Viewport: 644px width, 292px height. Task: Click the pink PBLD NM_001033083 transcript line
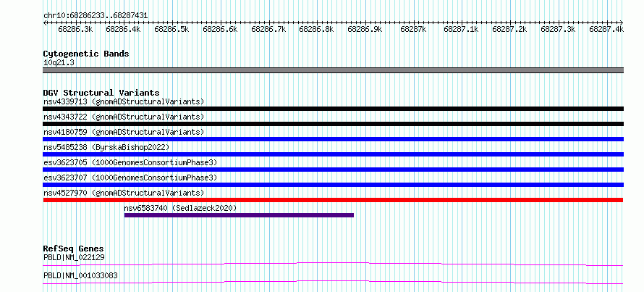[x=333, y=282]
